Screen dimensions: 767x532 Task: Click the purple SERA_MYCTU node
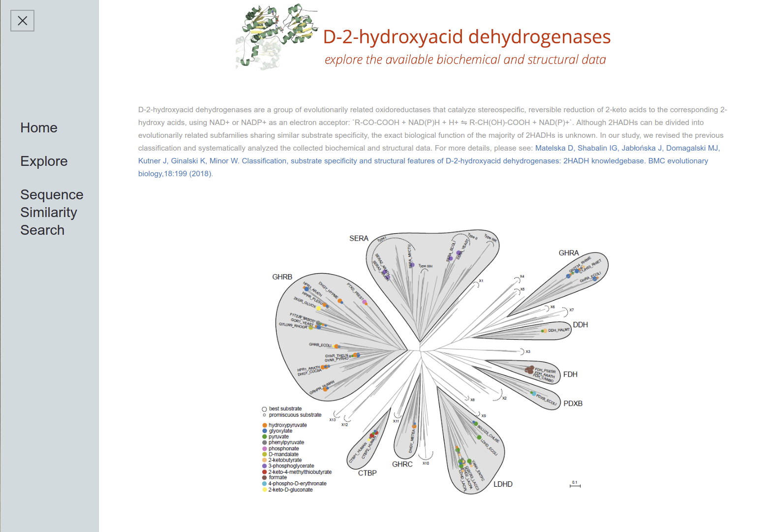[412, 265]
